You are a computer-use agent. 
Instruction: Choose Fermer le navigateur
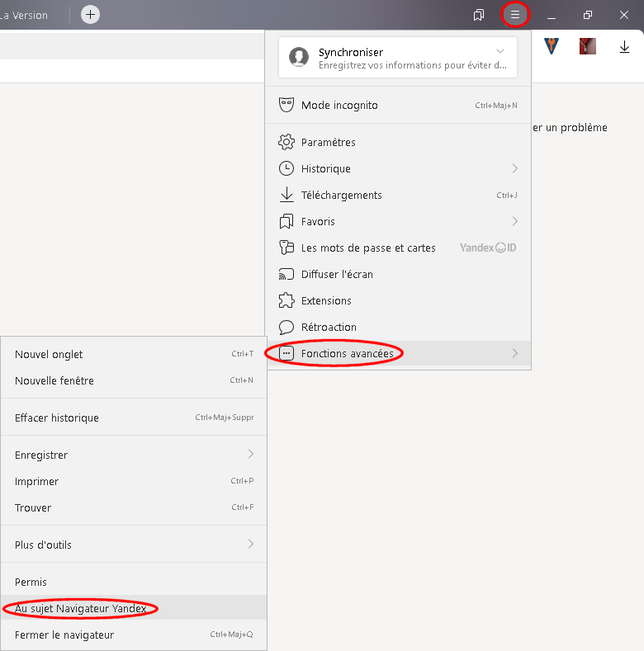click(x=134, y=634)
